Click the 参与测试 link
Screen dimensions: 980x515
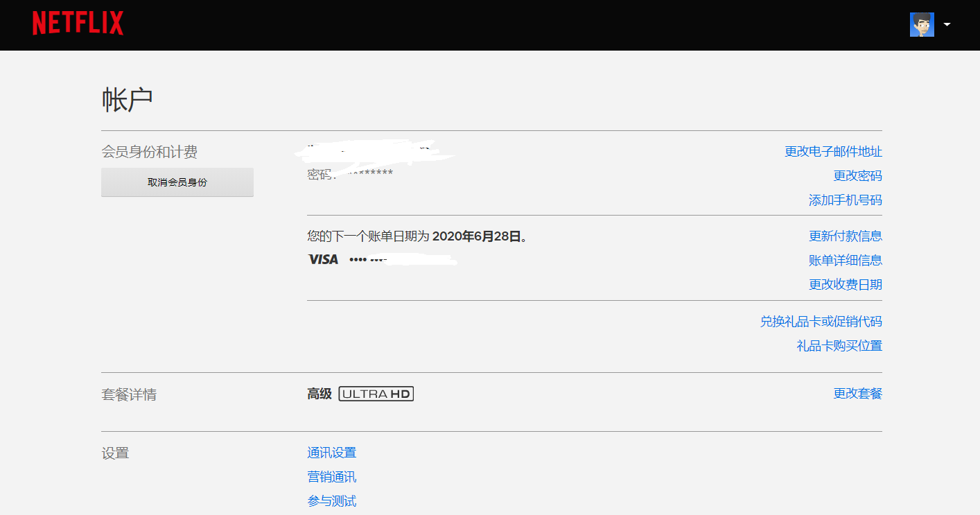click(x=332, y=501)
